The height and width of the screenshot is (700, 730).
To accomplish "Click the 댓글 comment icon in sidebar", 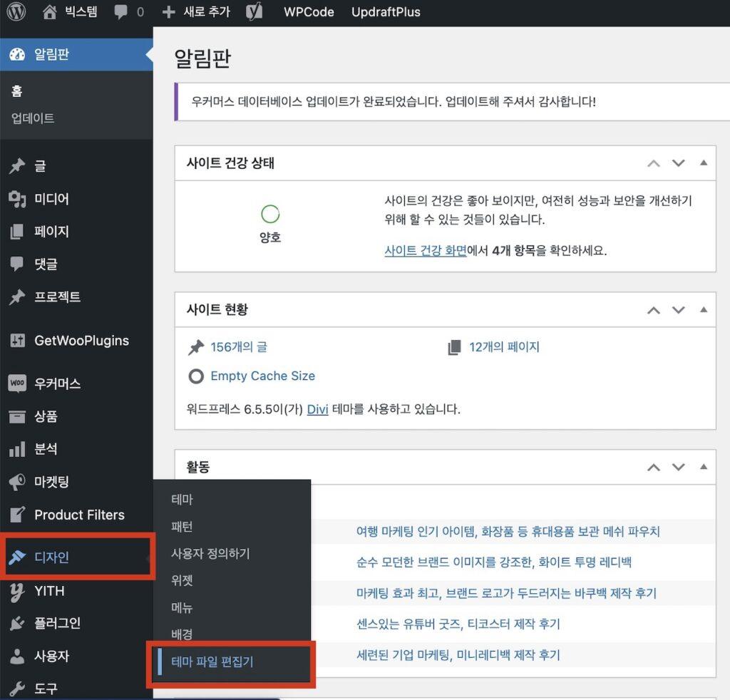I will pyautogui.click(x=17, y=264).
